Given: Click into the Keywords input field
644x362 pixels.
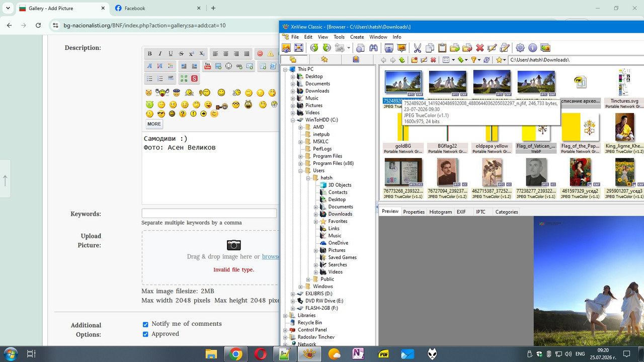Looking at the screenshot, I should [209, 213].
